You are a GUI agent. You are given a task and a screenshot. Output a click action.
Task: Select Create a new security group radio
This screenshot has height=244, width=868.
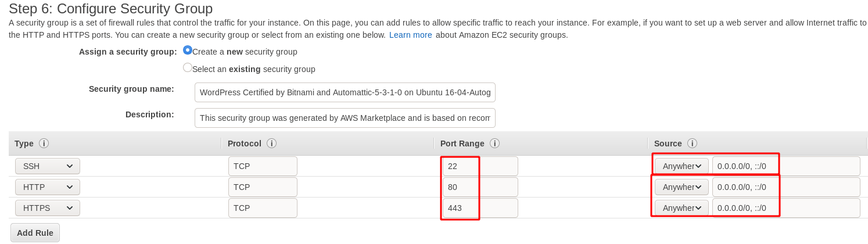click(188, 51)
